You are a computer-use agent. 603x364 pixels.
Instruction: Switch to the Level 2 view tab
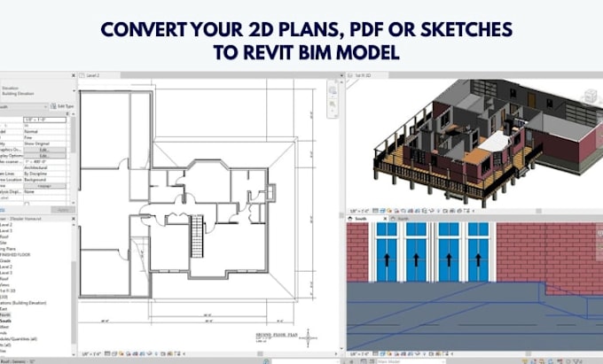point(99,75)
